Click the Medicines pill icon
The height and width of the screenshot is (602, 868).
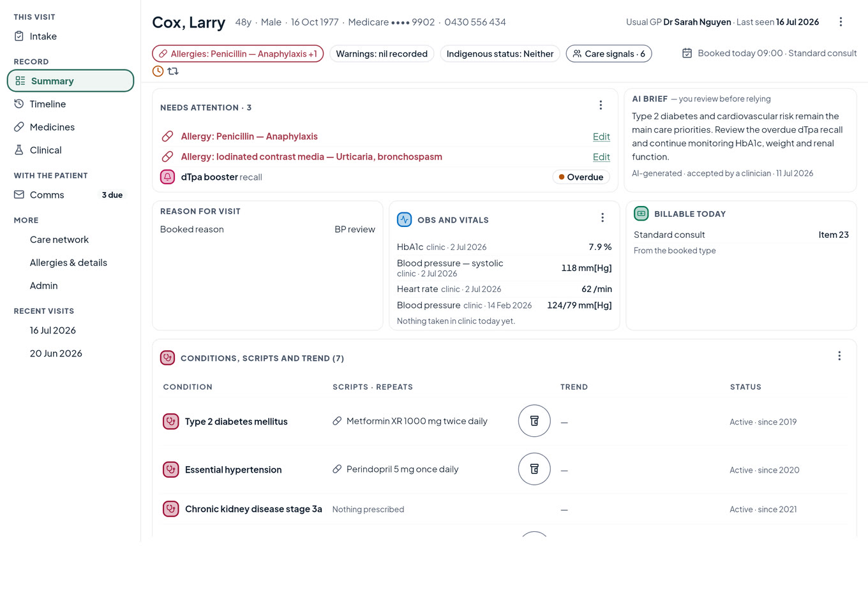(x=19, y=127)
